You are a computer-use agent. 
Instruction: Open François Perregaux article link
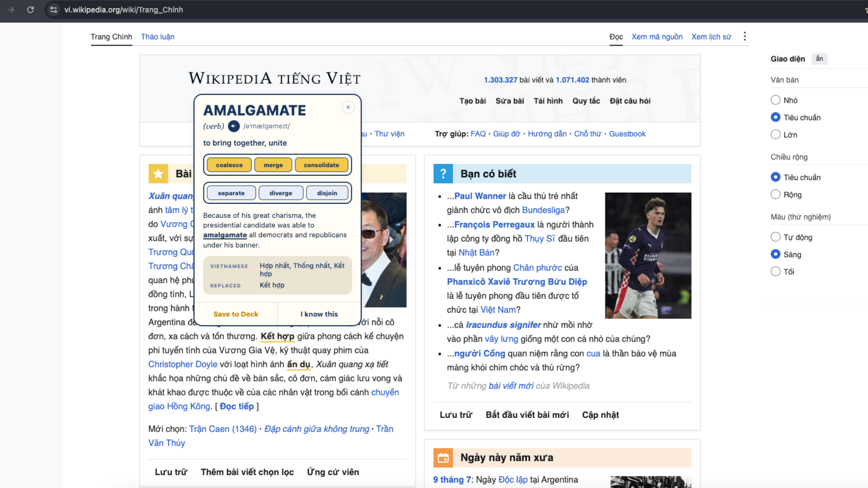[494, 225]
